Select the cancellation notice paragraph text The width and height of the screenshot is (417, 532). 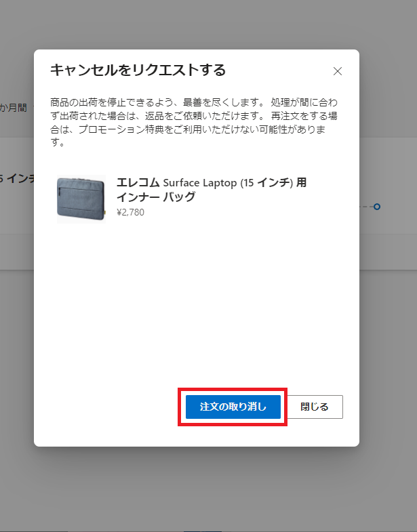[x=193, y=122]
